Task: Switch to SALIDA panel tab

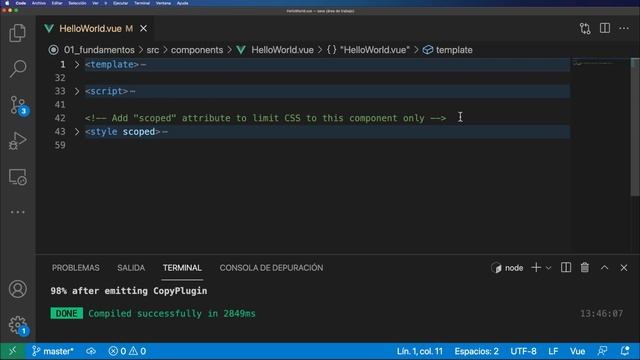Action: (x=131, y=268)
